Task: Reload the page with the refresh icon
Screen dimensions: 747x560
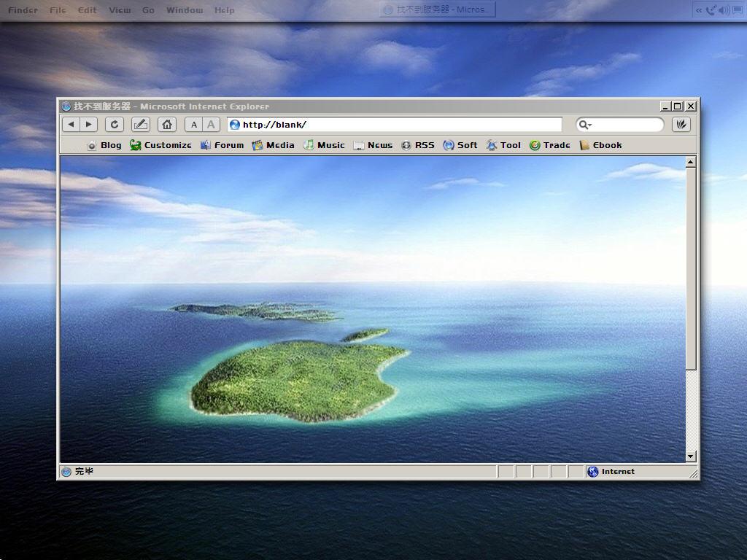Action: [115, 125]
